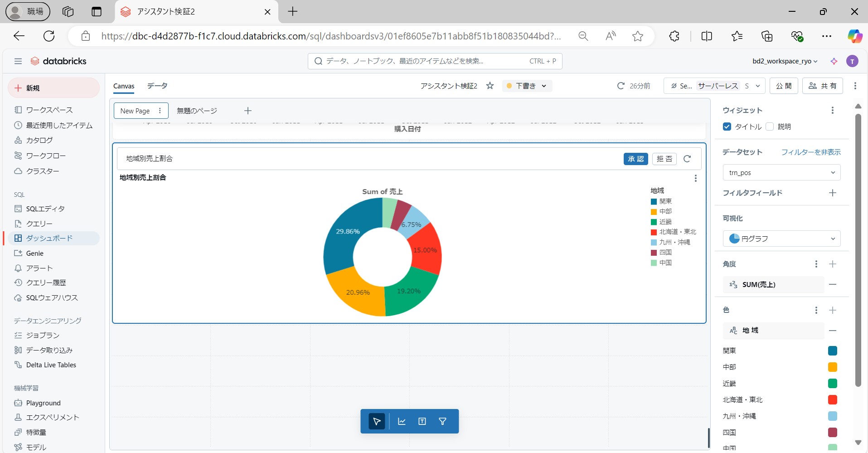Open the trn_pos dataset dropdown
Image resolution: width=868 pixels, height=453 pixels.
click(781, 173)
